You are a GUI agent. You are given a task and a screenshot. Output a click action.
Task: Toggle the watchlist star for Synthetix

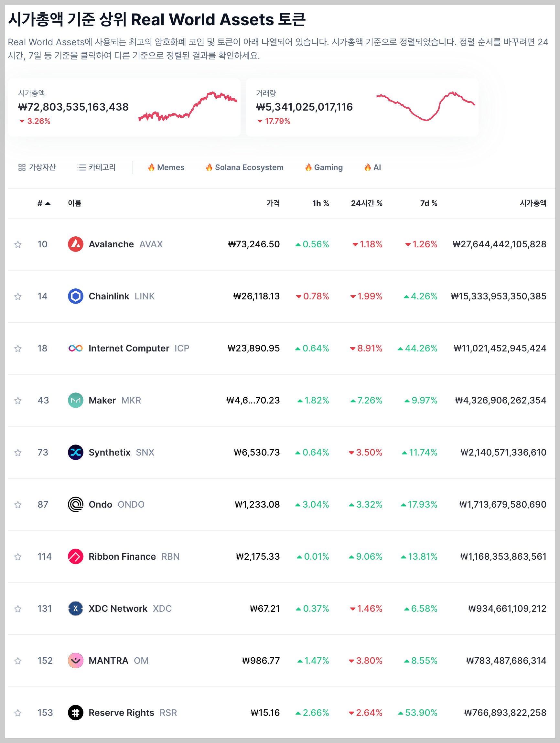coord(18,452)
